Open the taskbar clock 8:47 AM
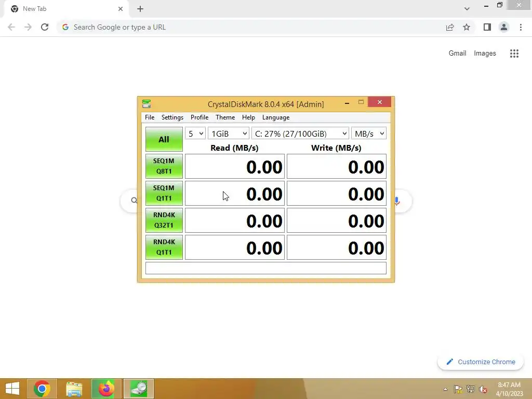 click(x=509, y=389)
